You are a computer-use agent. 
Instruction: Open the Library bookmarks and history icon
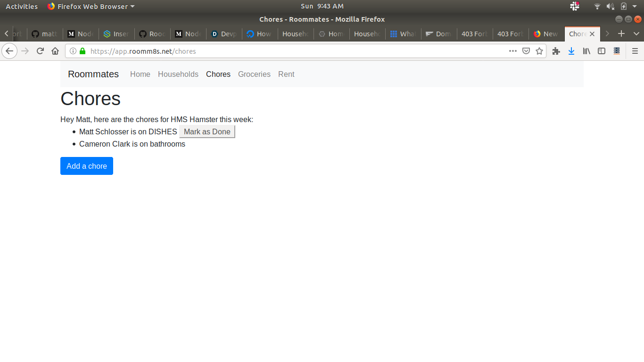[586, 51]
